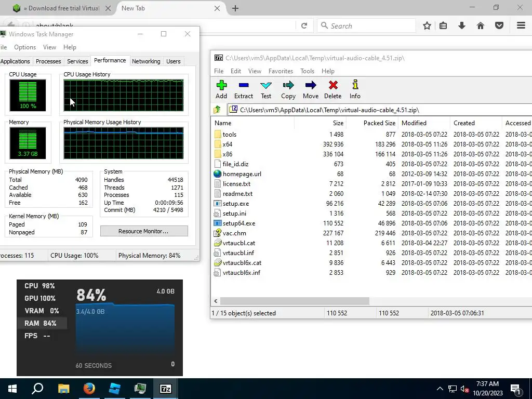Select the GPU 100% row in overlay

click(x=42, y=298)
